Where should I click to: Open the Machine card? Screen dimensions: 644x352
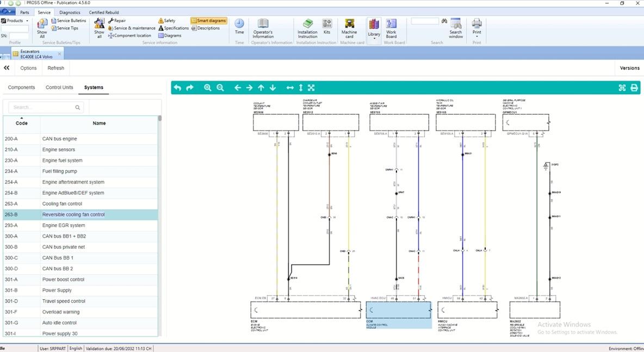(x=349, y=28)
